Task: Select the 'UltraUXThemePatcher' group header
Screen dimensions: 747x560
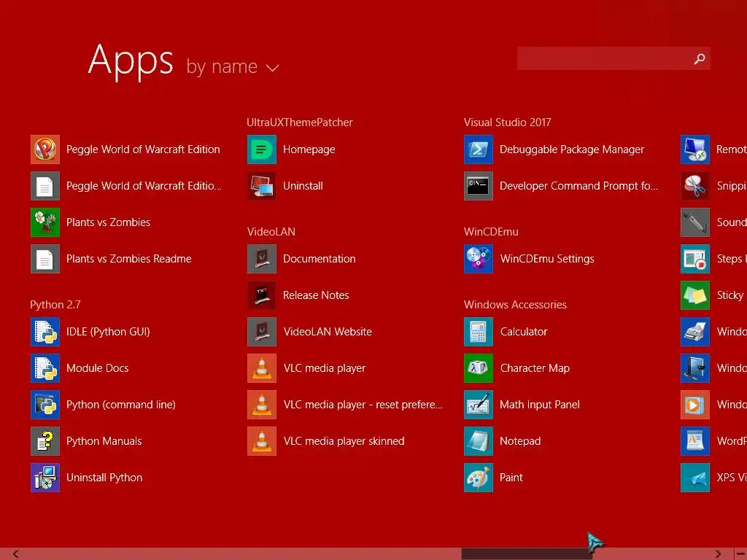Action: coord(300,122)
